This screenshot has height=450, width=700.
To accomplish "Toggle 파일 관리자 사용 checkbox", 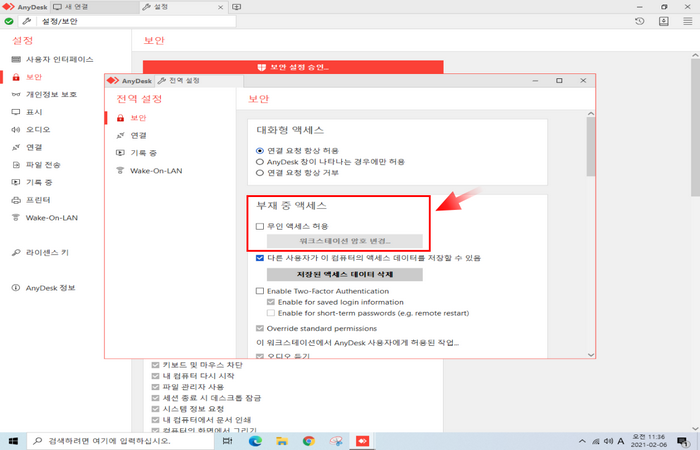I will click(x=155, y=387).
